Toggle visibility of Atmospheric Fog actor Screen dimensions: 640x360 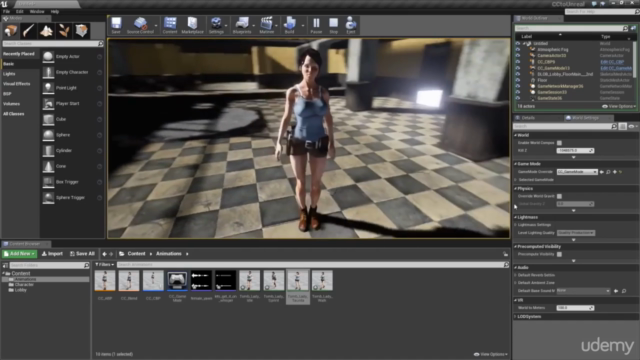pyautogui.click(x=518, y=49)
